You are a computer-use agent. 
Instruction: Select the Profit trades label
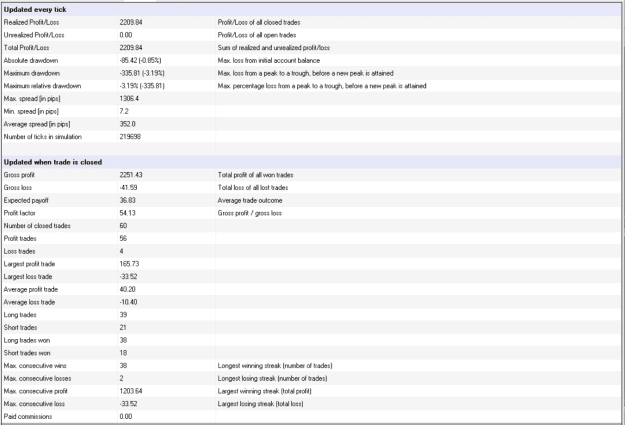(20, 239)
